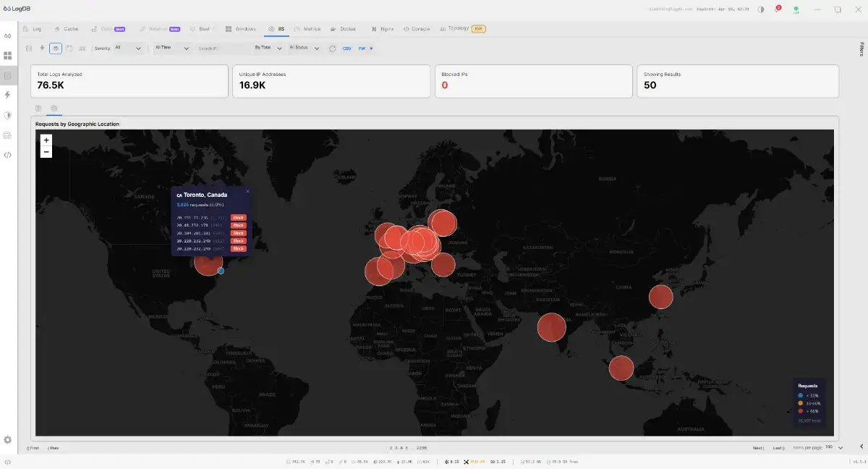868x469 pixels.
Task: Toggle the LIVE status indicator
Action: click(x=796, y=10)
